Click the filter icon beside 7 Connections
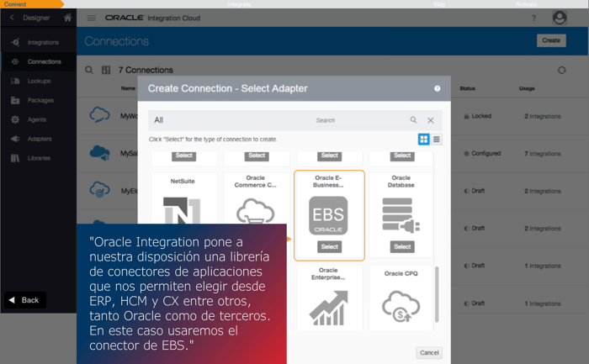 (x=106, y=70)
